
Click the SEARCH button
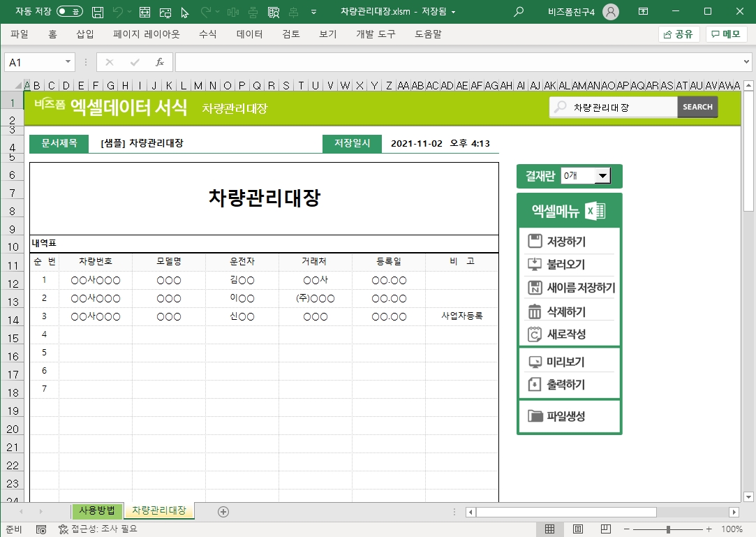[x=697, y=107]
